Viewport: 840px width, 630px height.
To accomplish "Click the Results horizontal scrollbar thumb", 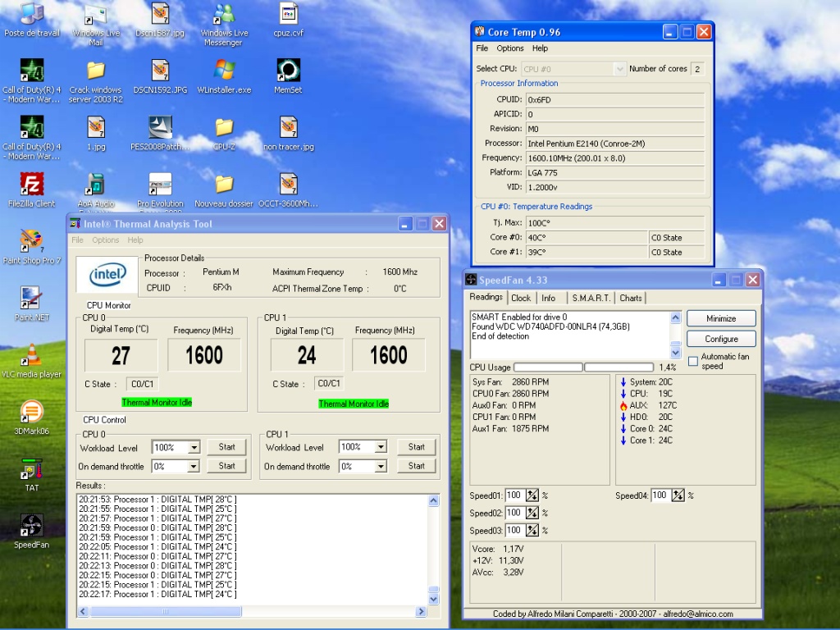I will click(166, 611).
